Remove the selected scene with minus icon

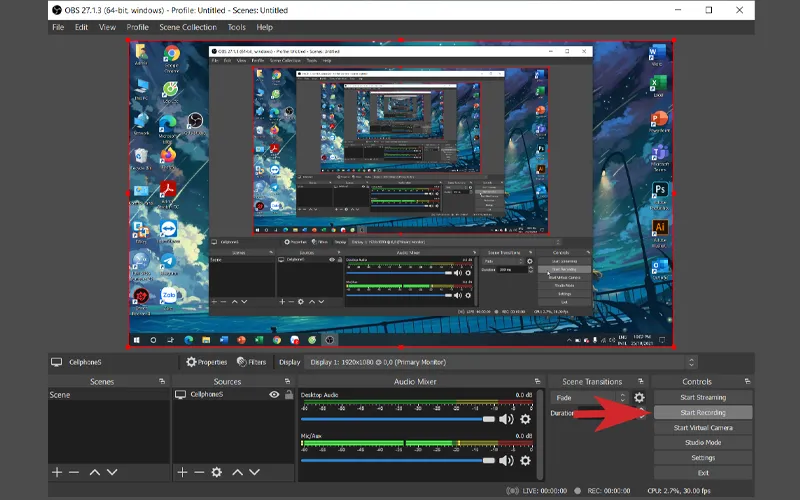(x=74, y=472)
